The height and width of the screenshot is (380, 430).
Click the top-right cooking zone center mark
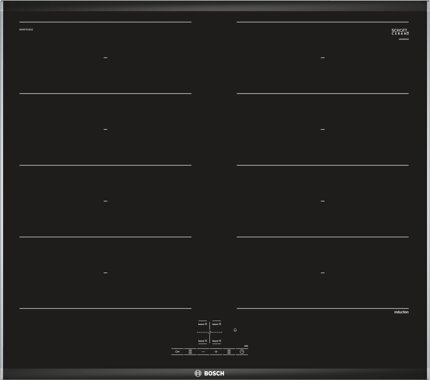(x=323, y=58)
